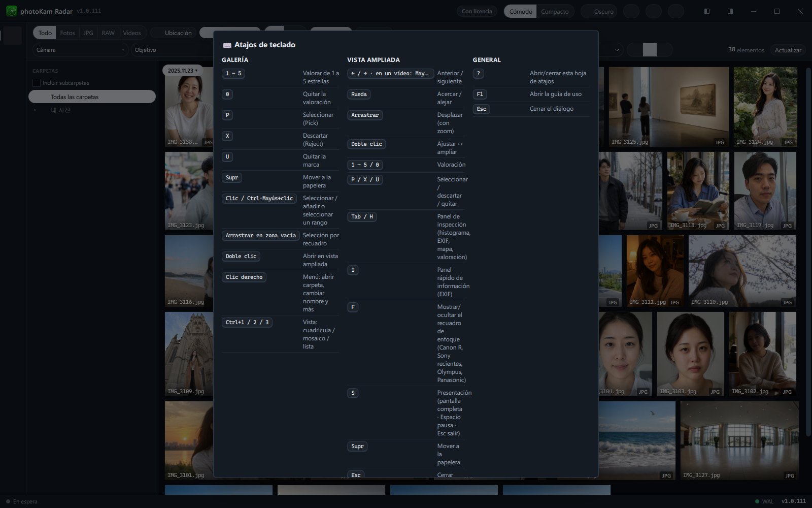Click the ? key cap in General
The height and width of the screenshot is (508, 812).
pos(478,73)
